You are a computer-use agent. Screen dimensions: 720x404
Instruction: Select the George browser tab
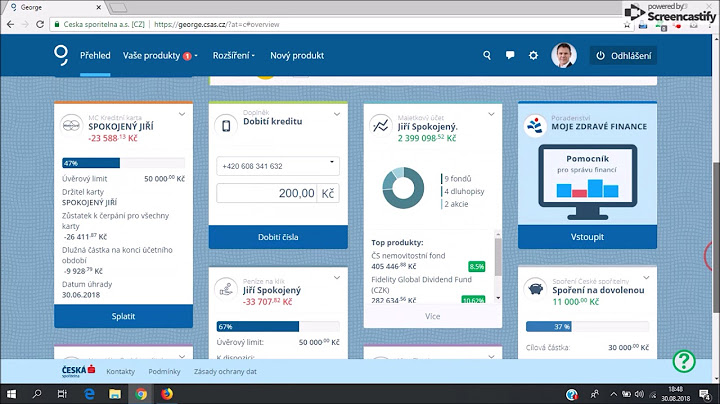pos(54,7)
